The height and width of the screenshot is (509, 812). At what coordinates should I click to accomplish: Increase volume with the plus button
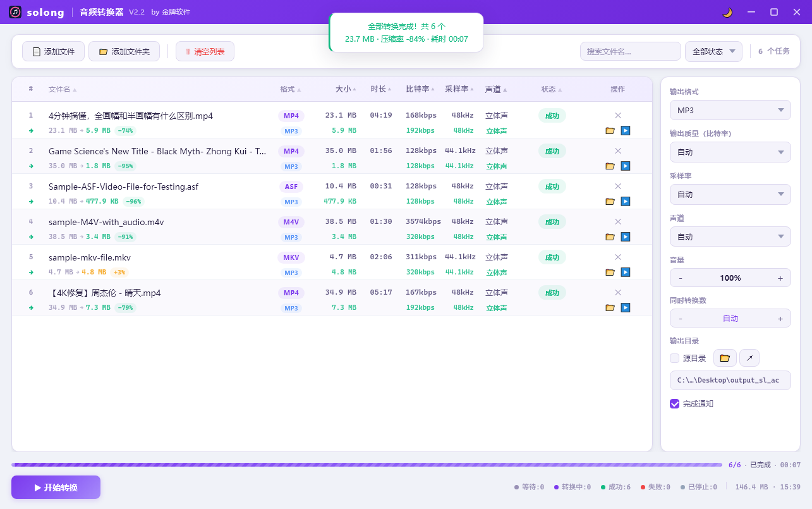[x=780, y=278]
